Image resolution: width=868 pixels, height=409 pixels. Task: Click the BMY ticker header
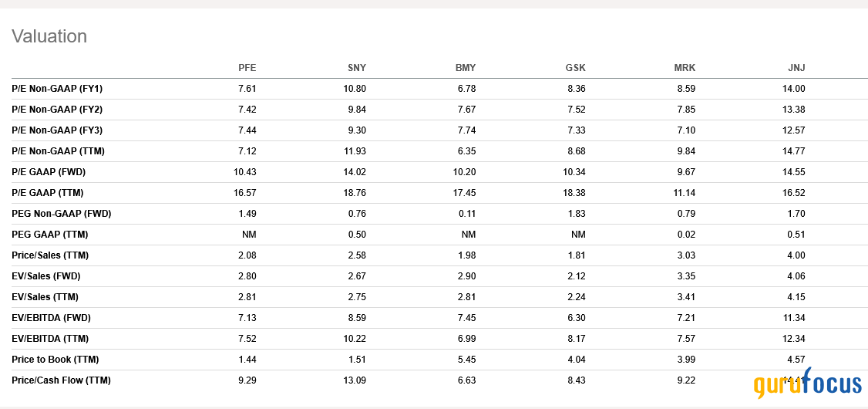466,68
